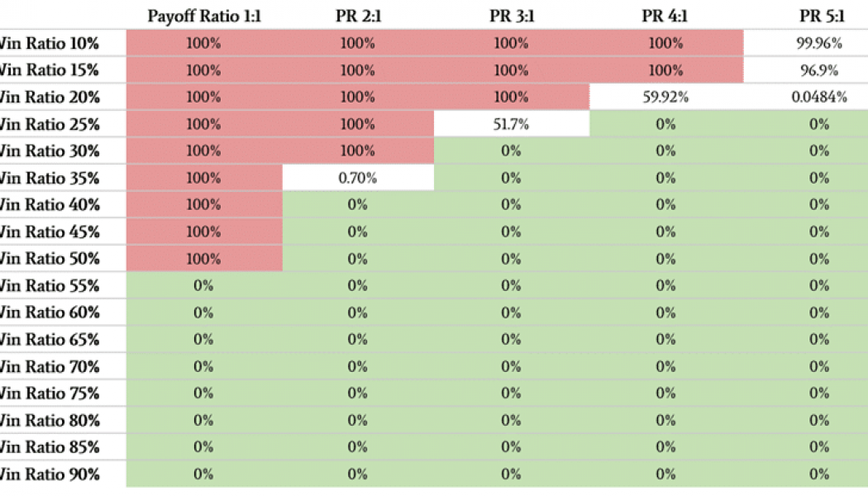Viewport: 868px width, 496px height.
Task: Select the 59.92% cell
Action: tap(665, 97)
